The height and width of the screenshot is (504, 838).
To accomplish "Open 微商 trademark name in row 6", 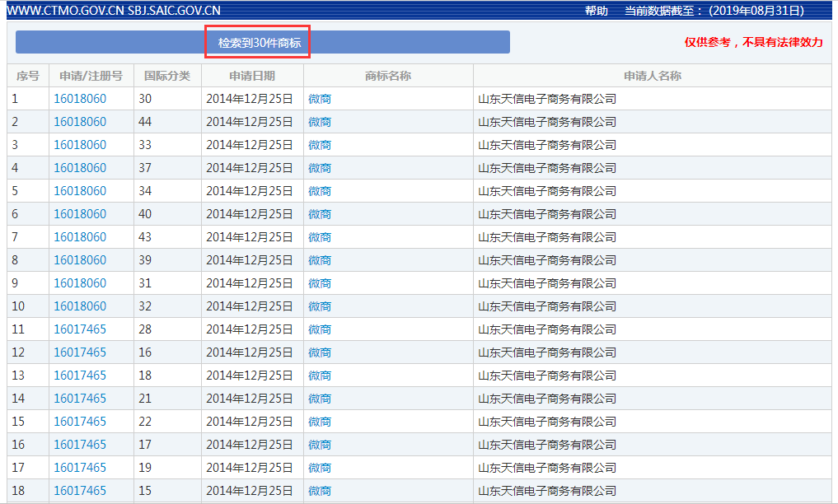I will pyautogui.click(x=320, y=214).
